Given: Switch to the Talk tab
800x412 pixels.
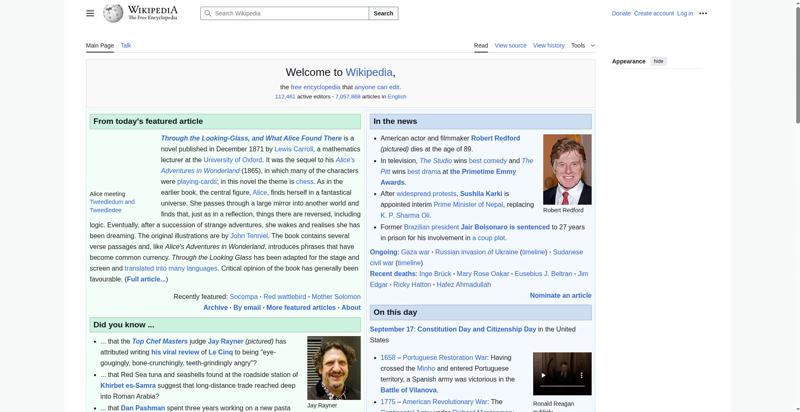Looking at the screenshot, I should [x=126, y=45].
